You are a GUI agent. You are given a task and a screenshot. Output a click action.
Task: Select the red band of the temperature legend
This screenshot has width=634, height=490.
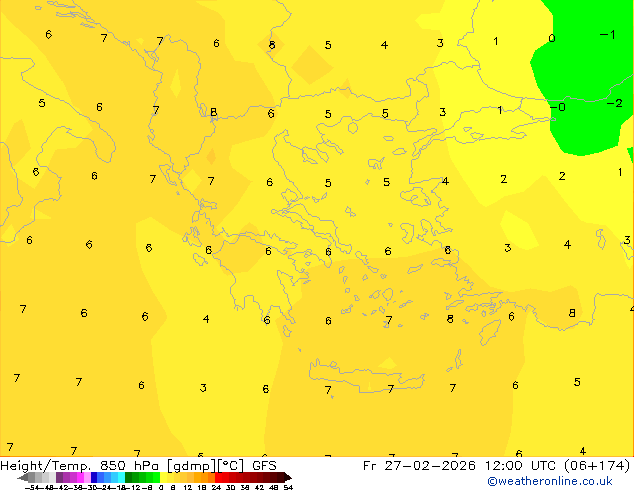pyautogui.click(x=250, y=477)
